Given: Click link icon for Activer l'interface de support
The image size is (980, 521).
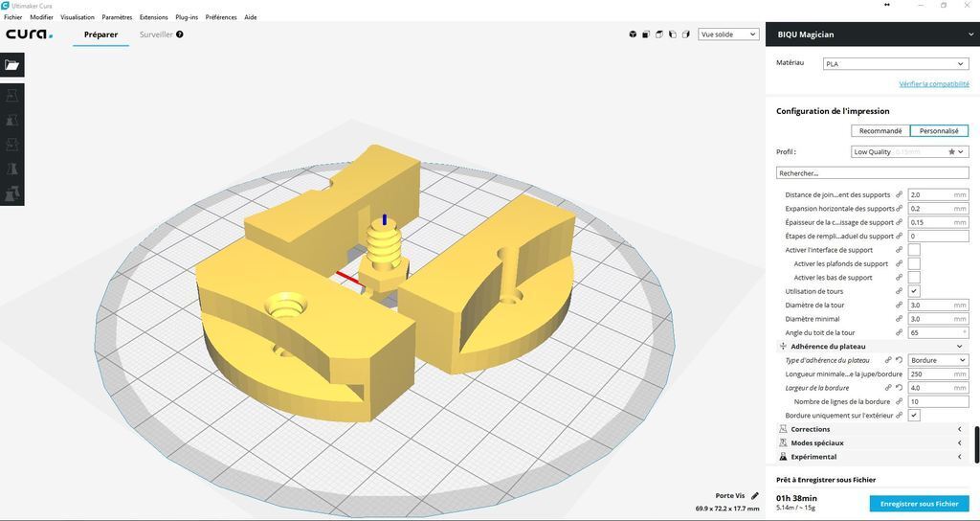Looking at the screenshot, I should pyautogui.click(x=900, y=250).
